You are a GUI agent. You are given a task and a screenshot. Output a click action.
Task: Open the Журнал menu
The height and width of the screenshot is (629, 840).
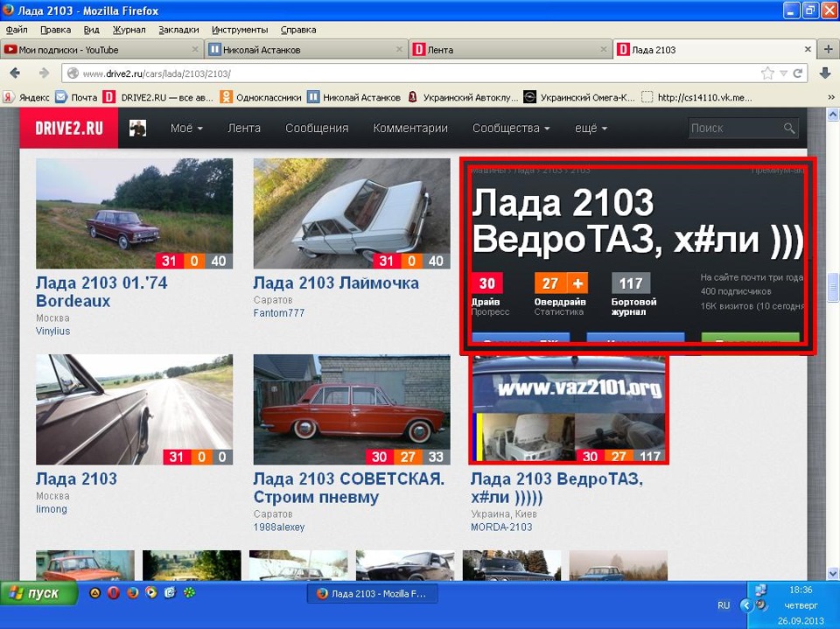[129, 30]
